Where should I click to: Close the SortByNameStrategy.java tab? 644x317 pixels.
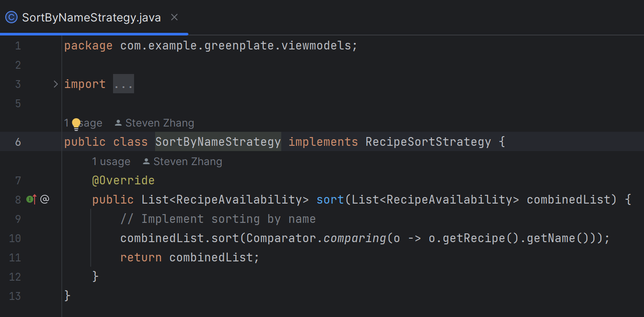174,18
